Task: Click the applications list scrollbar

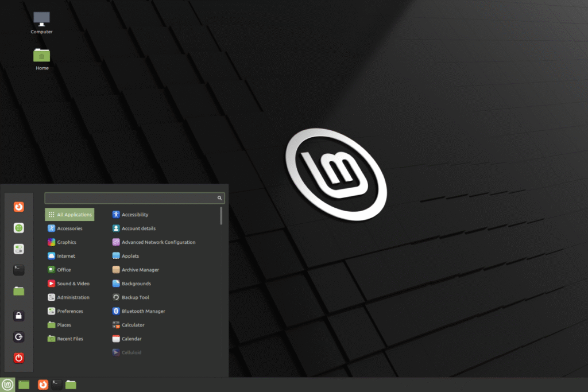Action: tap(221, 216)
